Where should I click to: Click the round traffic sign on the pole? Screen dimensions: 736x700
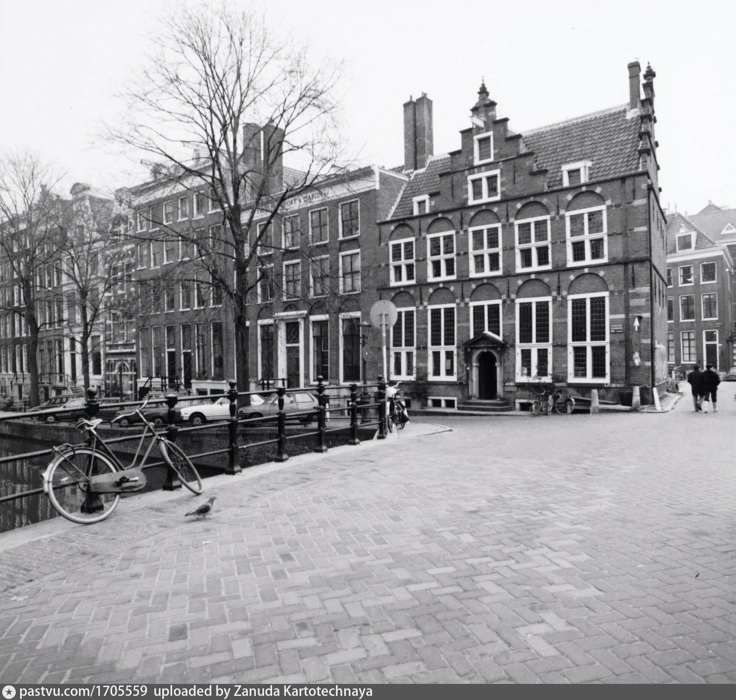coord(383,313)
